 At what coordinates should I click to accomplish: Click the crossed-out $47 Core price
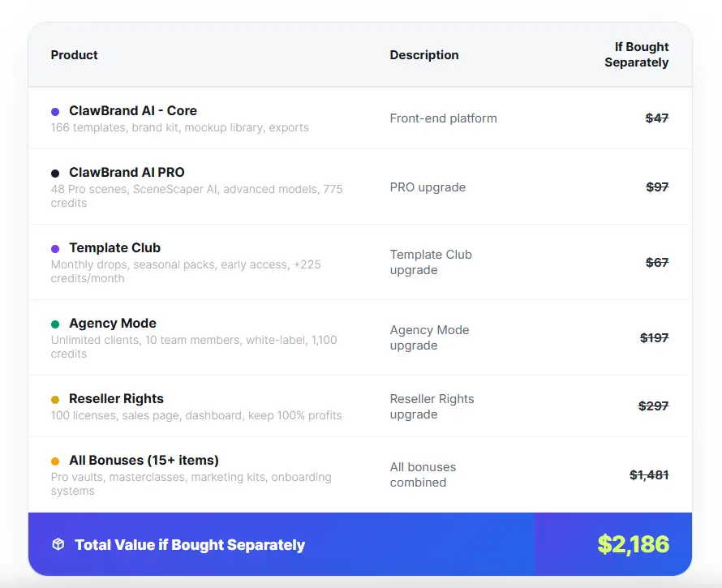tap(657, 118)
